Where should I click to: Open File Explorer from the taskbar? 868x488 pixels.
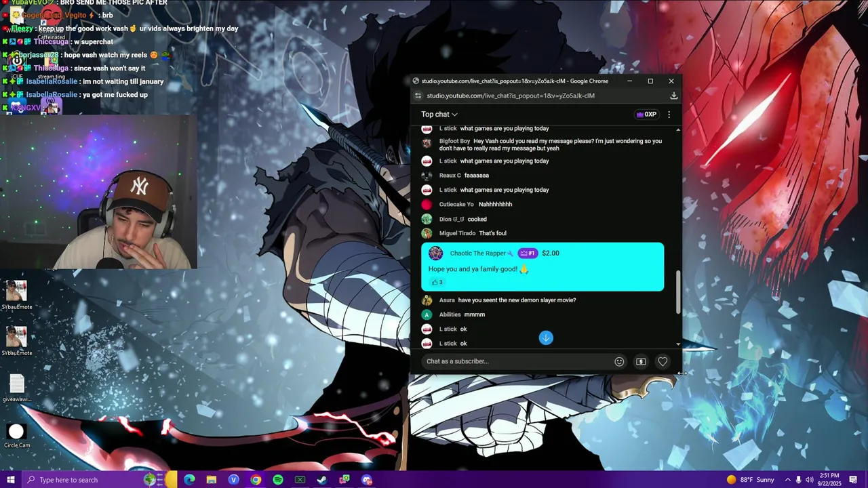pyautogui.click(x=212, y=480)
